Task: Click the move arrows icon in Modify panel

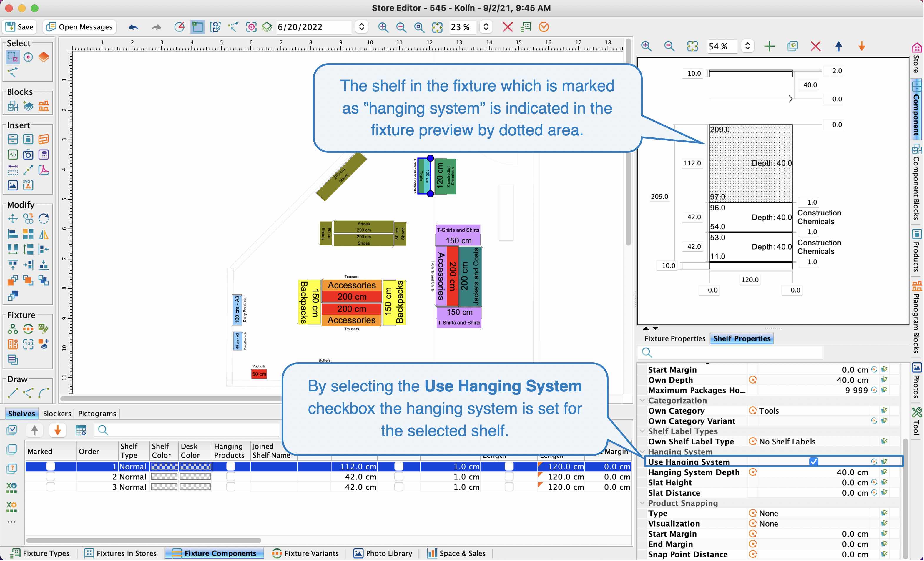Action: coord(12,219)
